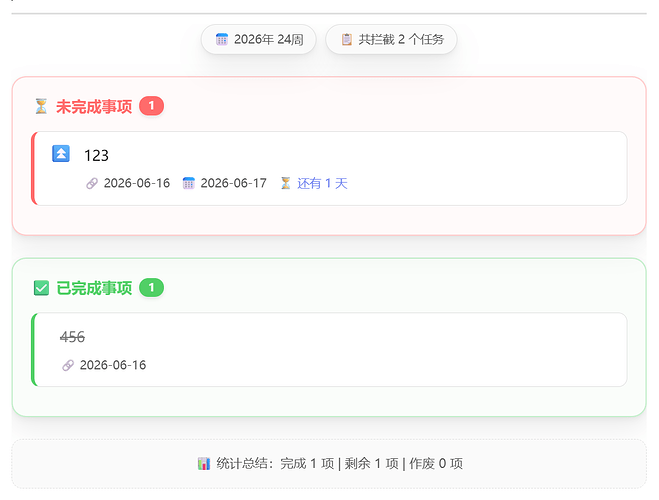Click the 未完成事项 section heading
Screen dimensions: 659x500
point(94,107)
